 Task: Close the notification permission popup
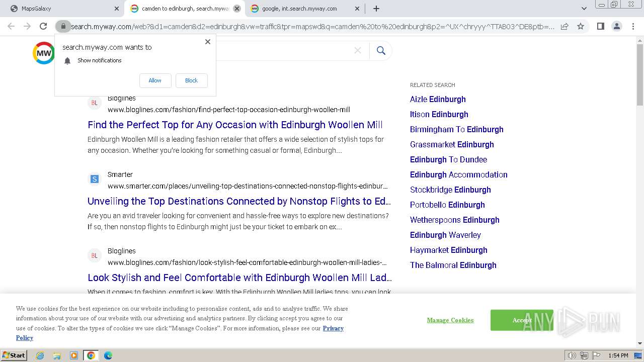pos(208,42)
